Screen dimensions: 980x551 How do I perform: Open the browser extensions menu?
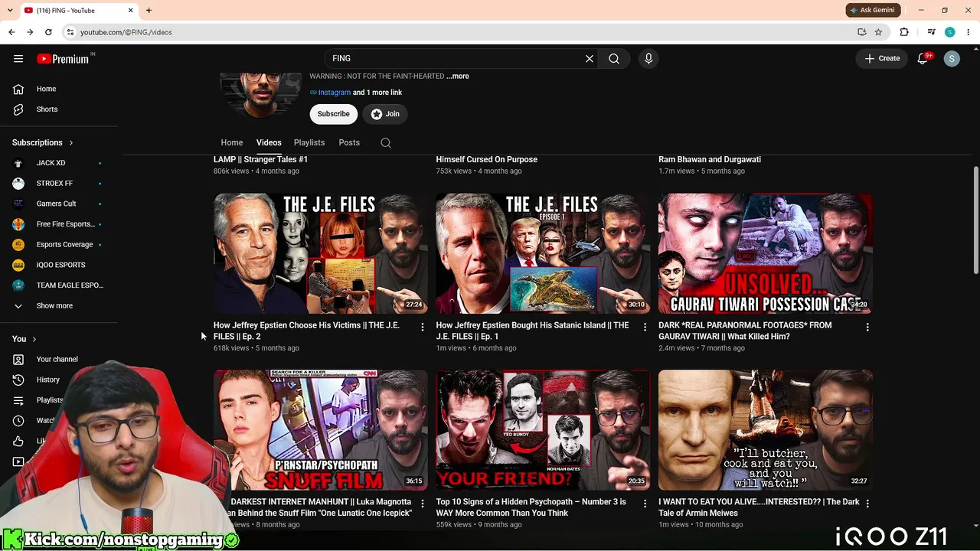click(904, 32)
